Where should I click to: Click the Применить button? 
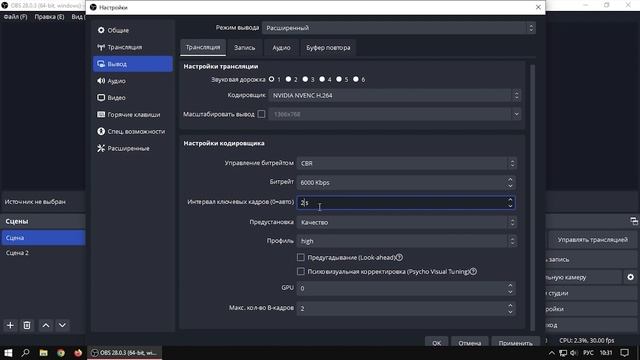[516, 343]
